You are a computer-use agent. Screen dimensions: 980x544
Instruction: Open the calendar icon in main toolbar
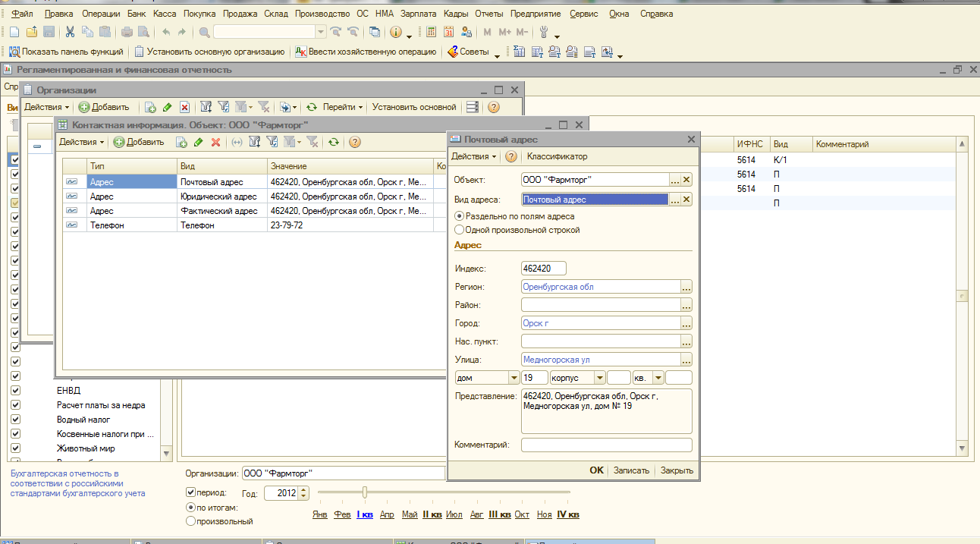click(x=448, y=32)
